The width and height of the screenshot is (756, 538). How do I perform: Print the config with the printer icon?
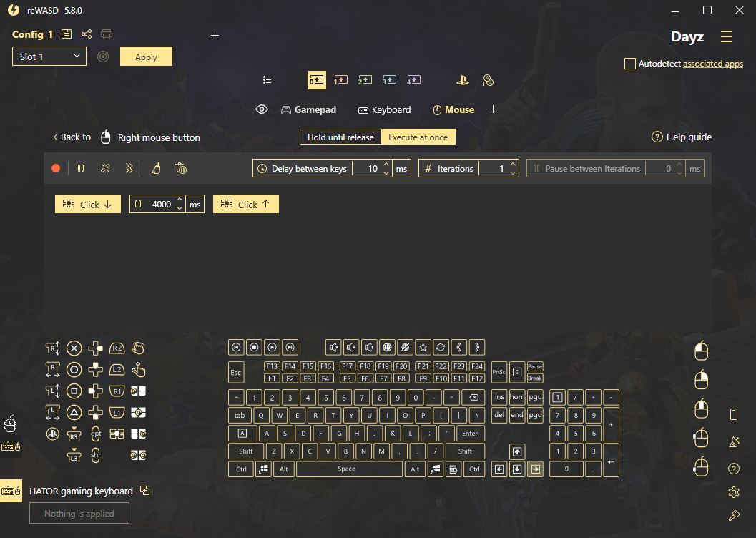tap(107, 34)
